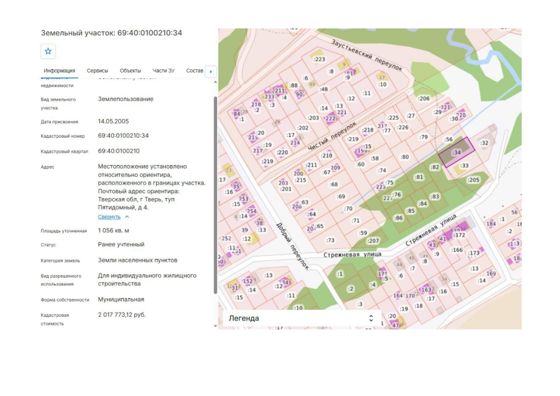Viewport: 560px width, 396px height.
Task: Click parcel 33 on the map
Action: 464,166
